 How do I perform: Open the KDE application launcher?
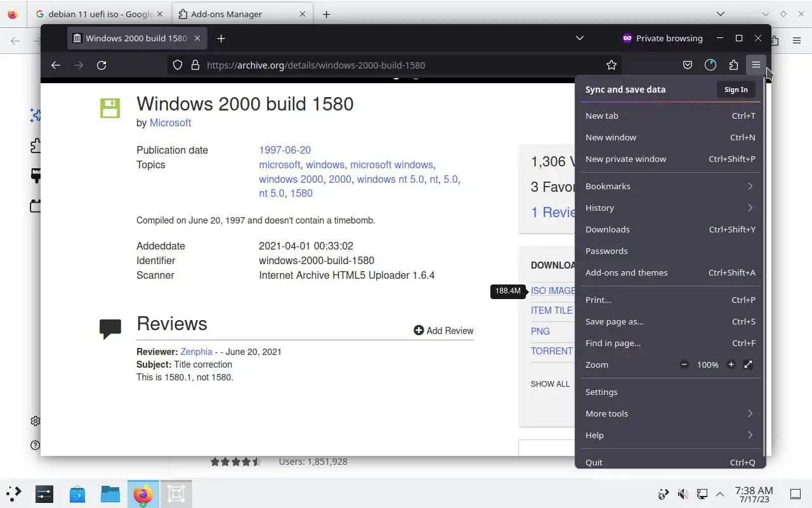pos(14,493)
